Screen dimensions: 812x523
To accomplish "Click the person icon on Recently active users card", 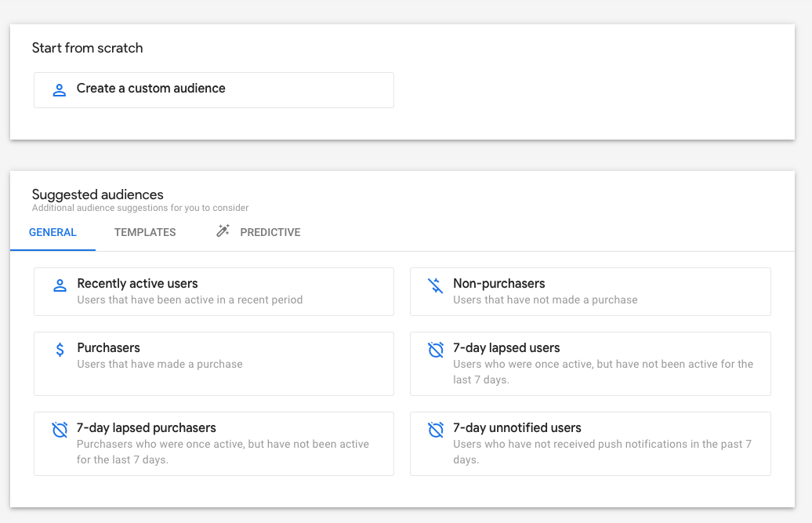I will point(60,285).
